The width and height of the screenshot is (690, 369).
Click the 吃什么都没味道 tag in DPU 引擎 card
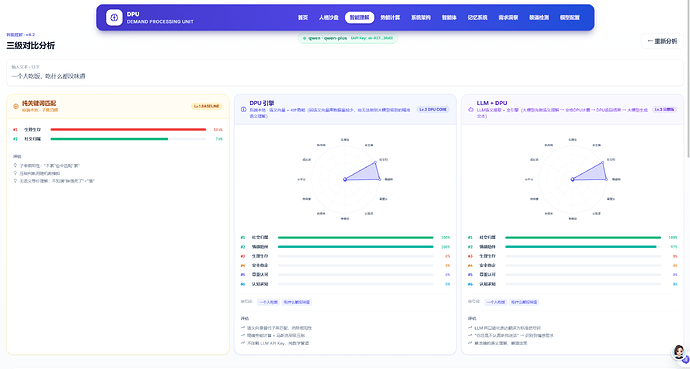(x=297, y=302)
